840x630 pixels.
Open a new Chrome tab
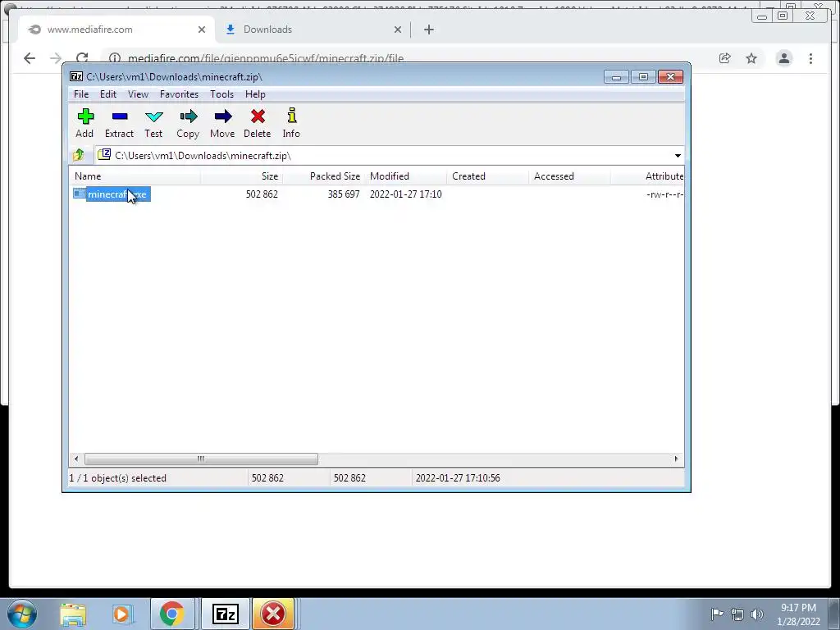click(x=428, y=30)
